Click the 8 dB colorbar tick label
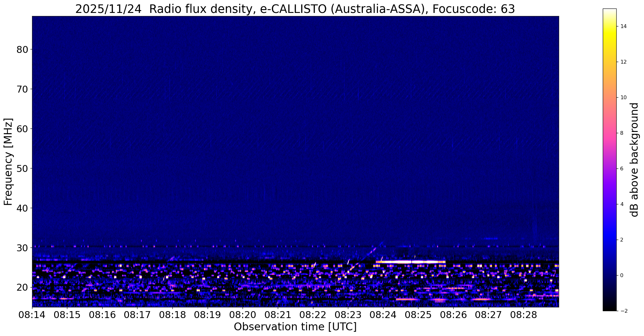Viewport: 644px width, 336px height. coord(621,133)
